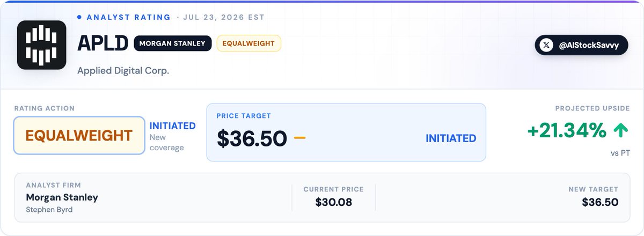Click the new target $36.50 value
The height and width of the screenshot is (236, 644).
[600, 203]
